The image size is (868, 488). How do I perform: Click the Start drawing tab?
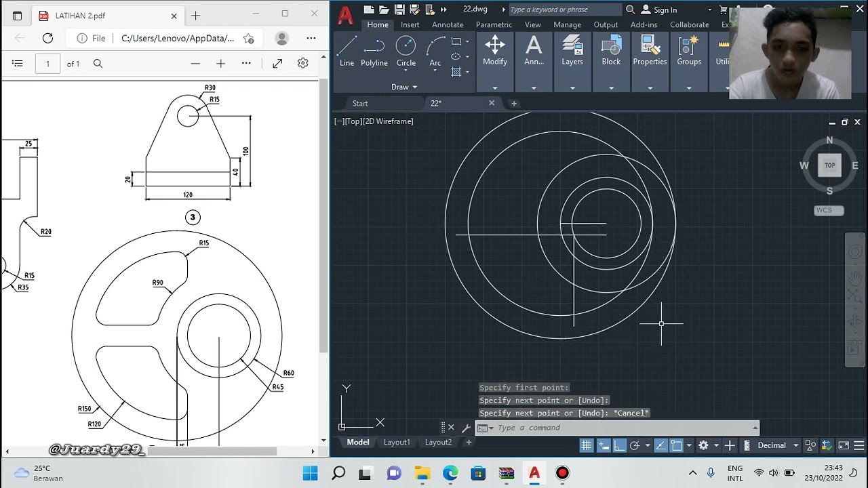point(360,103)
